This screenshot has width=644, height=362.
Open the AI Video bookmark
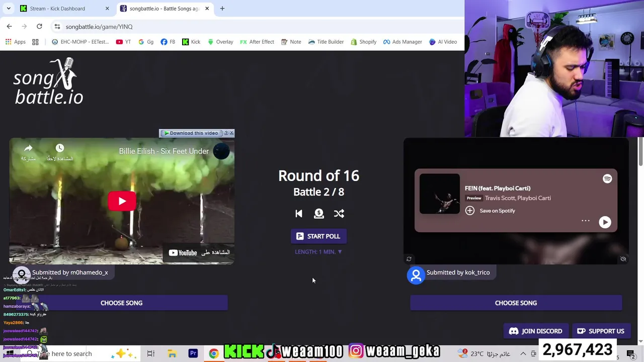click(x=443, y=42)
